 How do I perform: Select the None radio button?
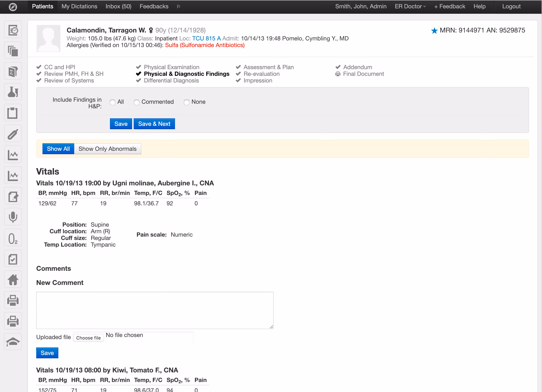186,102
